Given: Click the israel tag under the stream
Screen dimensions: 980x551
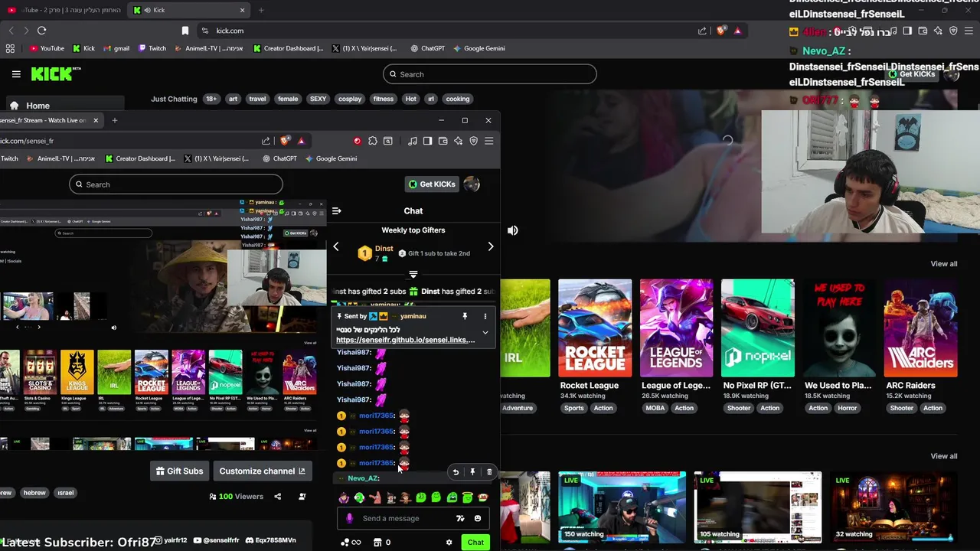Looking at the screenshot, I should click(x=66, y=493).
